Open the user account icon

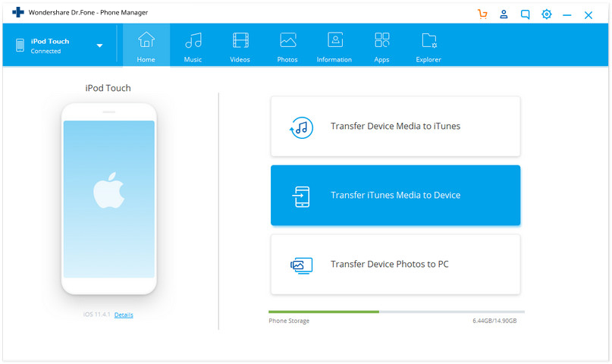tap(504, 14)
